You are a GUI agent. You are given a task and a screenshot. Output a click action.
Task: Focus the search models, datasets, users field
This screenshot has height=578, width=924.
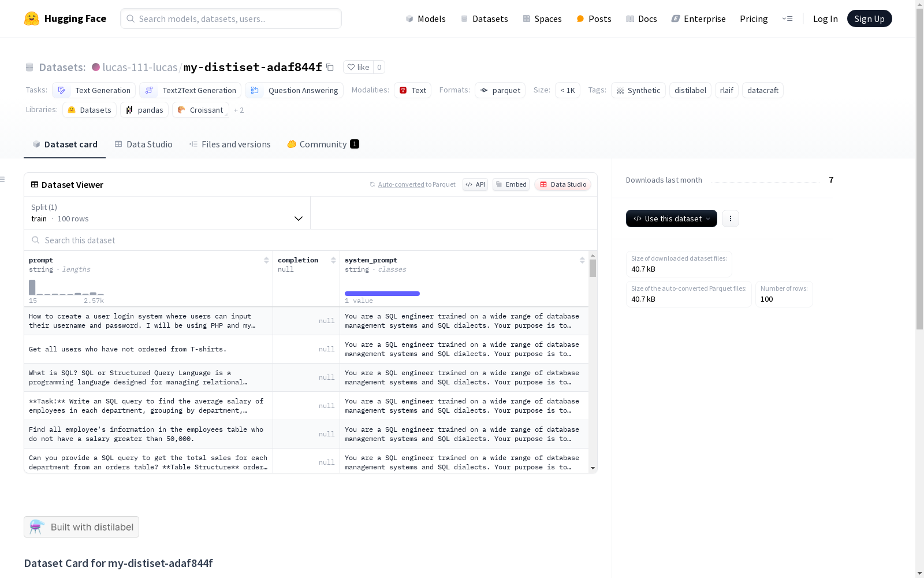[x=231, y=18]
